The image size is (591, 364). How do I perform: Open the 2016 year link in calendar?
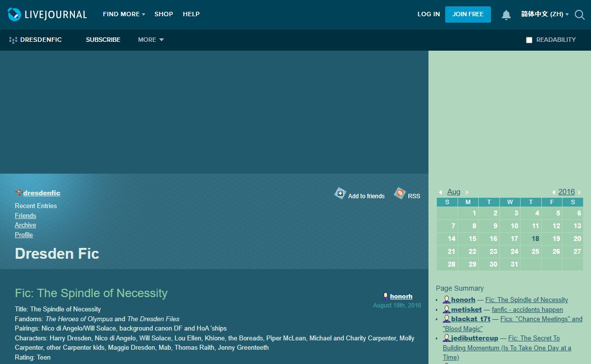tap(566, 192)
